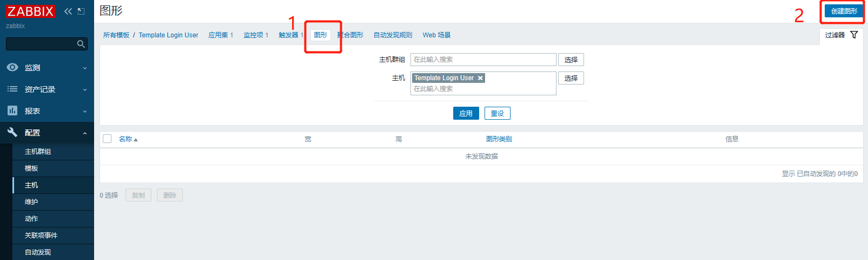
Task: Click the search magnifier icon in sidebar
Action: coord(81,44)
